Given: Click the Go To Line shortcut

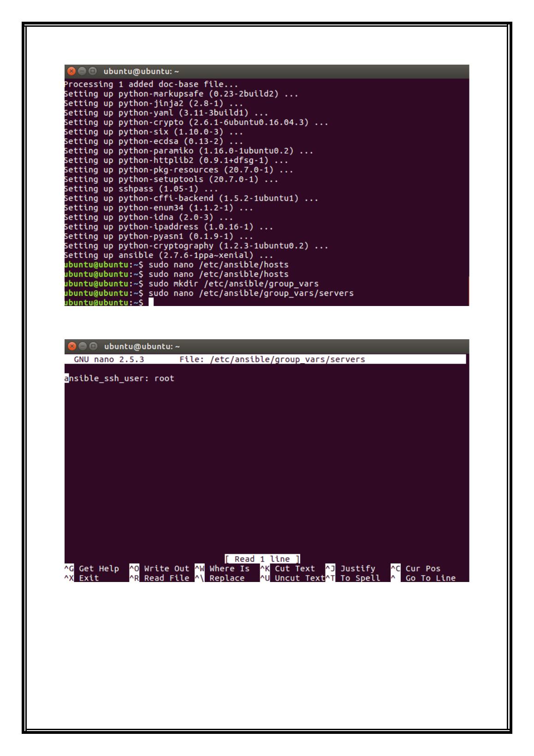Looking at the screenshot, I should point(423,578).
